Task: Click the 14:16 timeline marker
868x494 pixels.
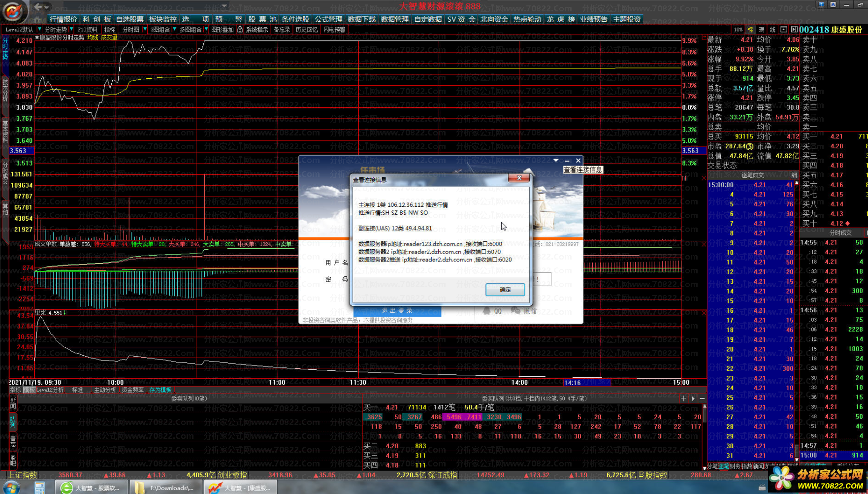Action: pos(587,383)
